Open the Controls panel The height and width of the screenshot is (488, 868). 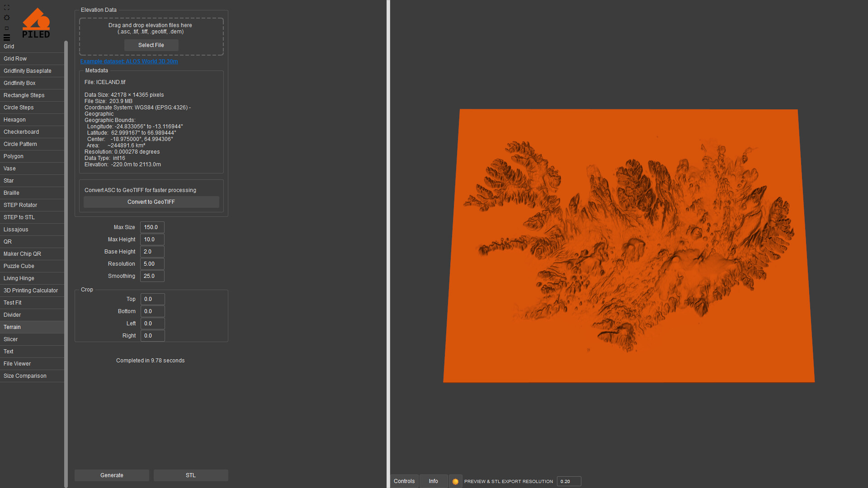pos(404,481)
